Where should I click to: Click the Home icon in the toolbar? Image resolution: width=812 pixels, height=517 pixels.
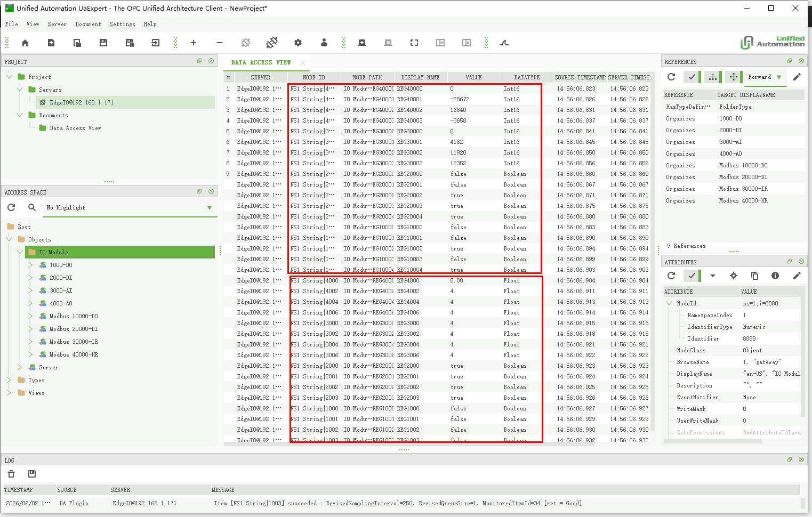[25, 43]
